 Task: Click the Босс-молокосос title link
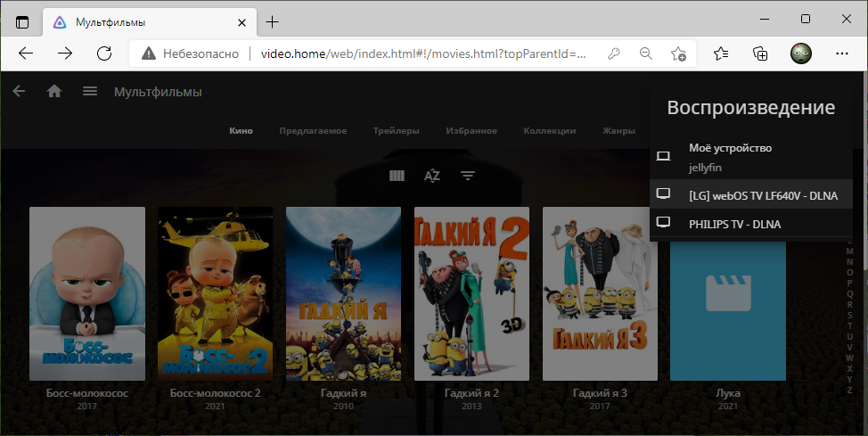(x=87, y=393)
